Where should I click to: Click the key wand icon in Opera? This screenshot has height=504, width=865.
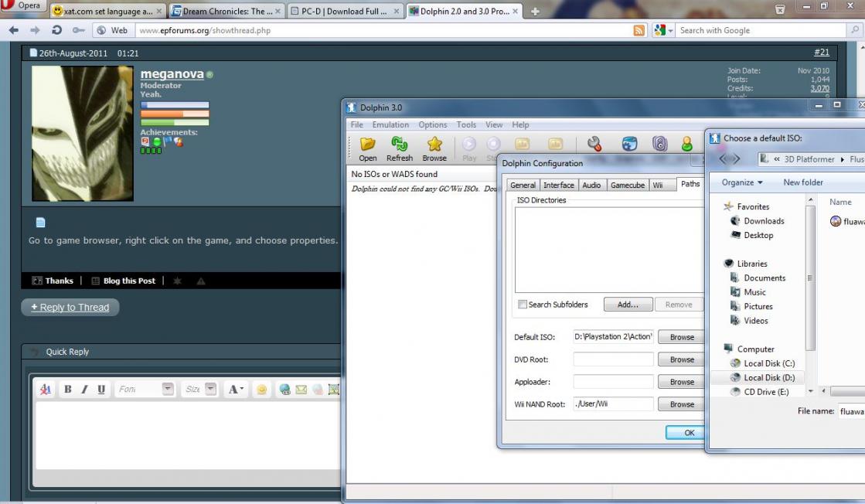[78, 30]
